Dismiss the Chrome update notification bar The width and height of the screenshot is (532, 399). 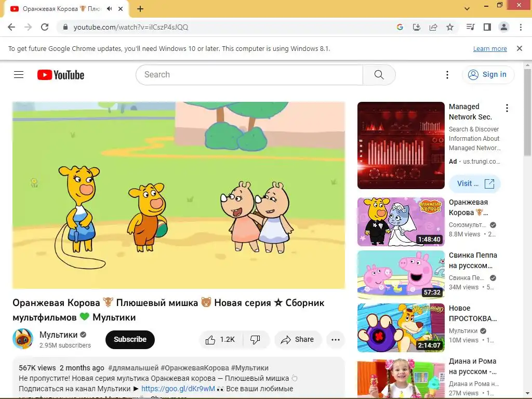[520, 48]
